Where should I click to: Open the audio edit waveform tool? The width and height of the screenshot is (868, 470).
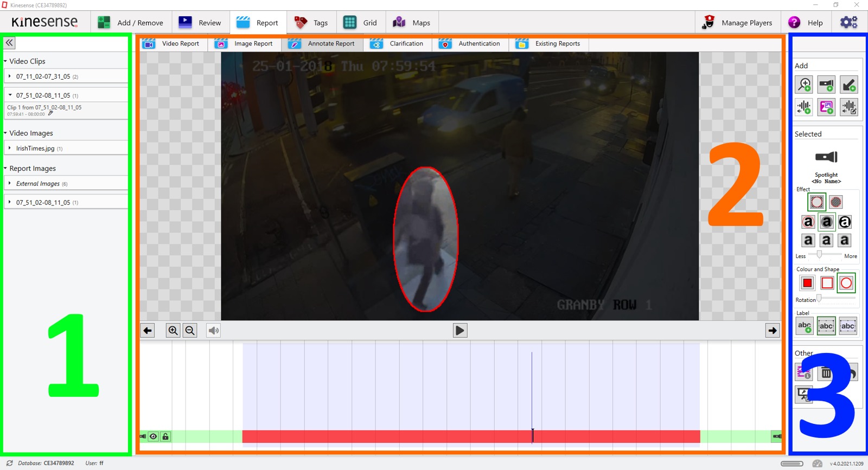click(848, 107)
